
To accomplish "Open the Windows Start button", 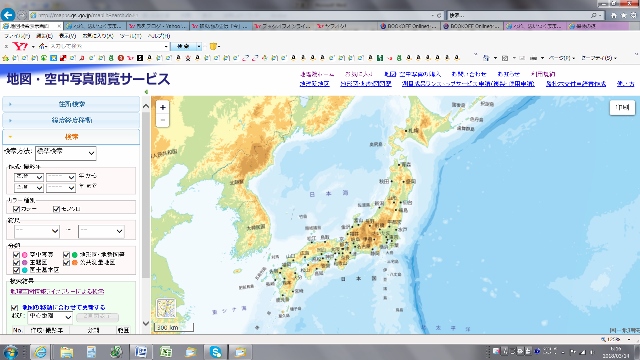I will pyautogui.click(x=11, y=352).
